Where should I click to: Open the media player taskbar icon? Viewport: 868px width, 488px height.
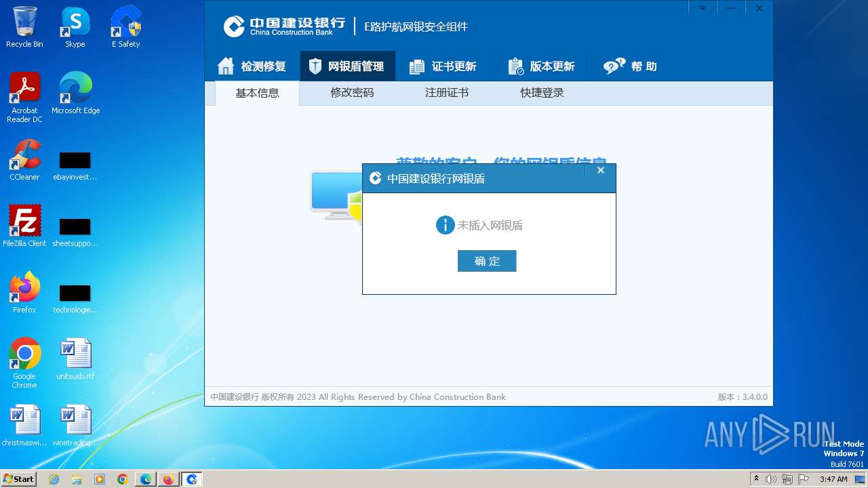pos(100,479)
